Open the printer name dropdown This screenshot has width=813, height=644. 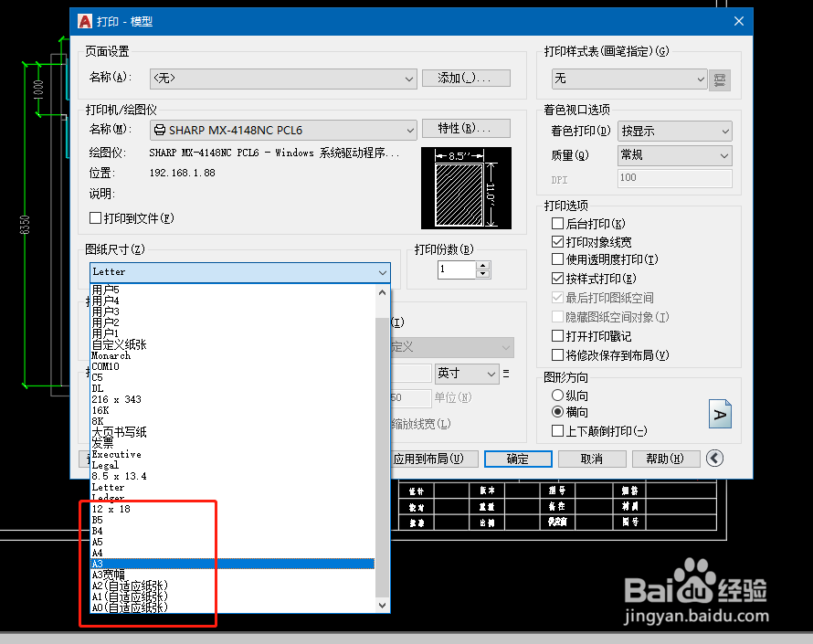pyautogui.click(x=283, y=130)
